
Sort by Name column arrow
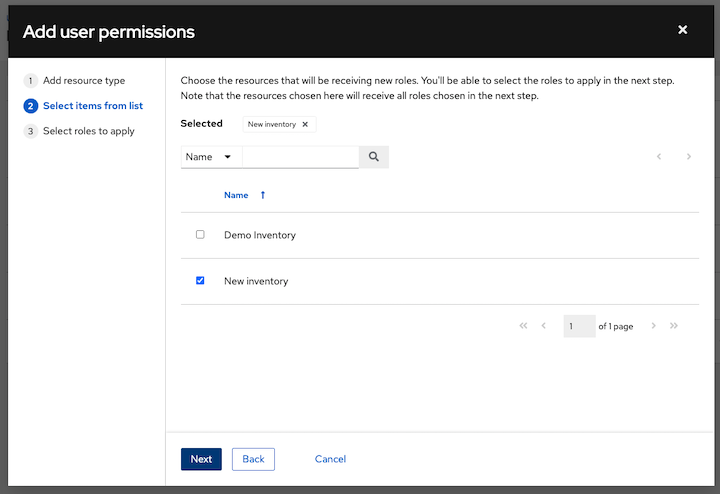(x=263, y=195)
